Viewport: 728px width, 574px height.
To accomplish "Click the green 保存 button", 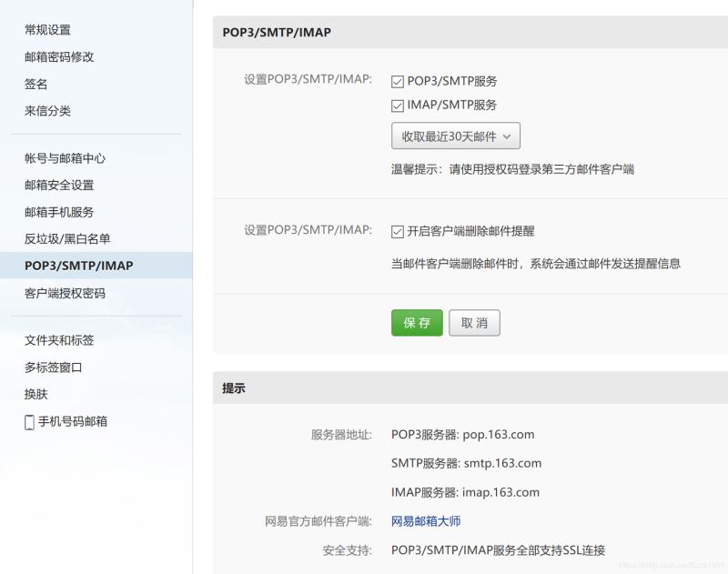I will [417, 323].
